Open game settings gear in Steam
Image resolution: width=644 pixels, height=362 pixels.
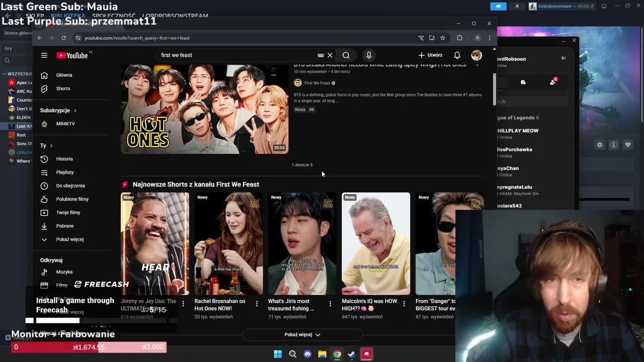coord(600,145)
